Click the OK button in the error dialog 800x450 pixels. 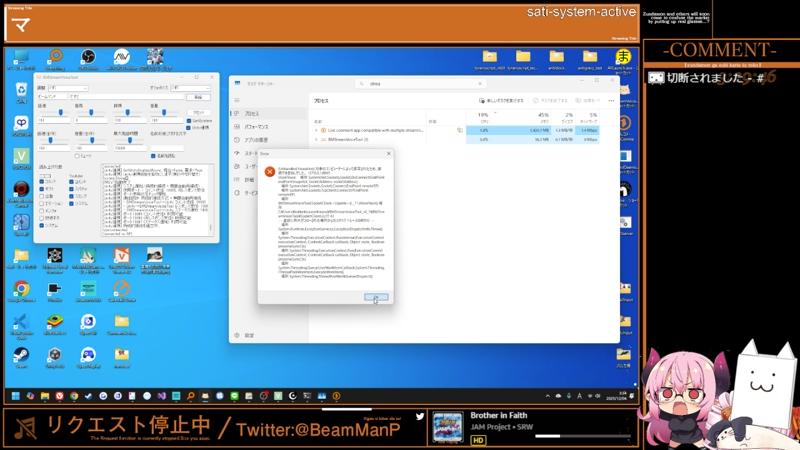click(376, 297)
